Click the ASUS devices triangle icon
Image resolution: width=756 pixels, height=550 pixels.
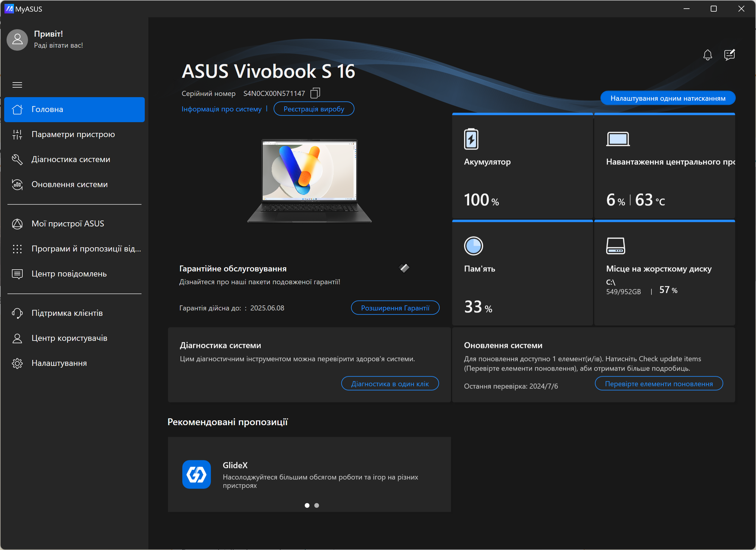point(17,224)
